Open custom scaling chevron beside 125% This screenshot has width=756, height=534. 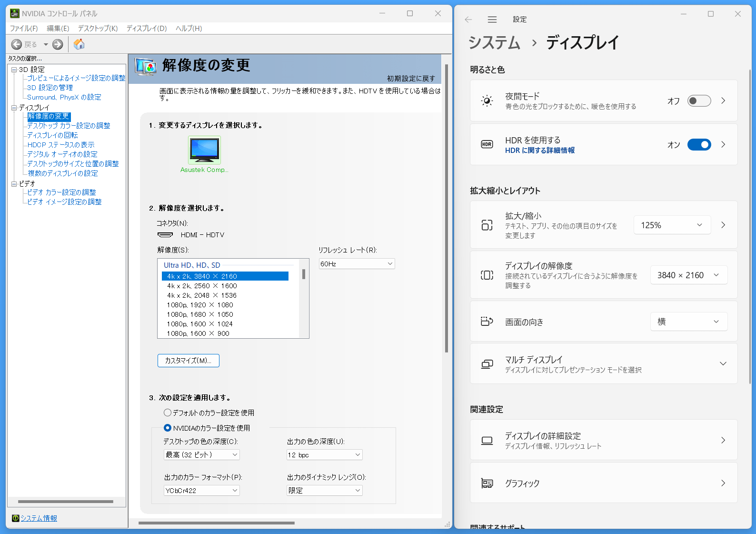723,225
